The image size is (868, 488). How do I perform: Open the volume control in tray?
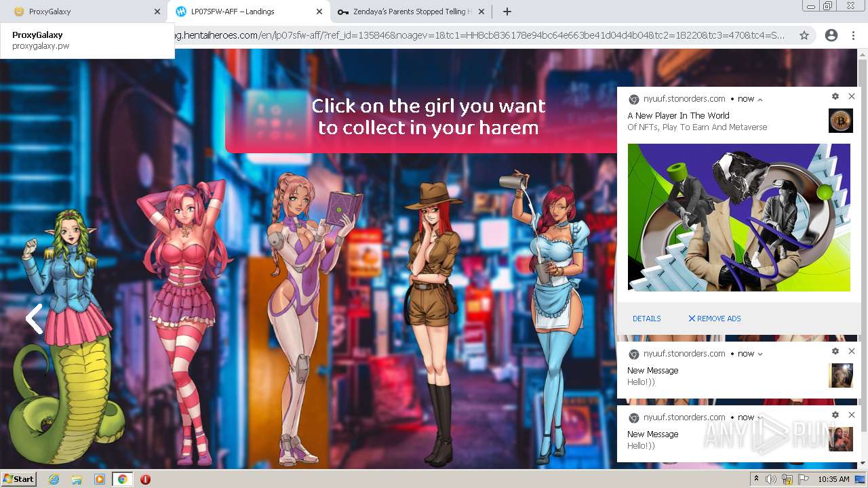click(772, 479)
